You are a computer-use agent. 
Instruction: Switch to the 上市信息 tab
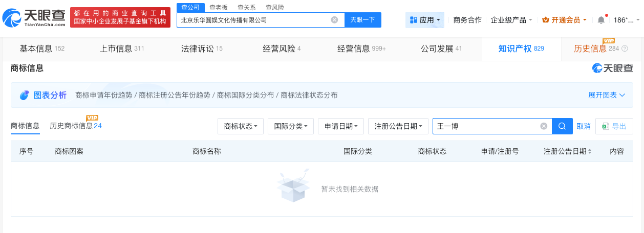(122, 49)
